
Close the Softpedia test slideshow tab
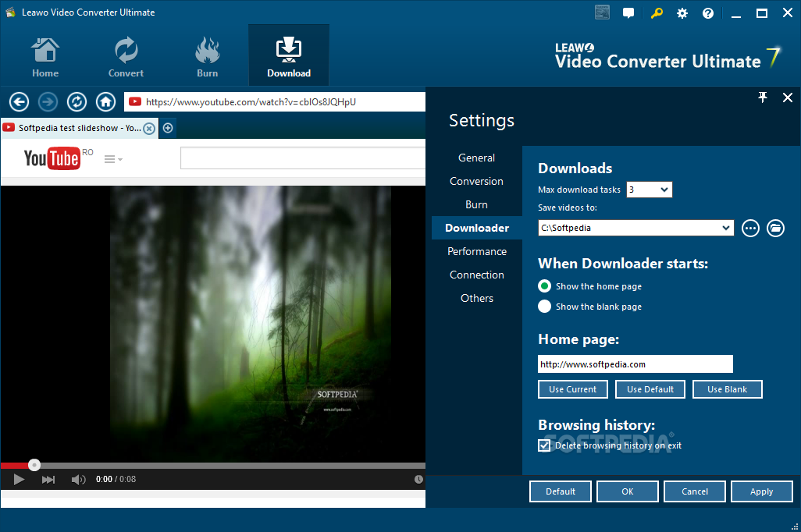(x=148, y=128)
